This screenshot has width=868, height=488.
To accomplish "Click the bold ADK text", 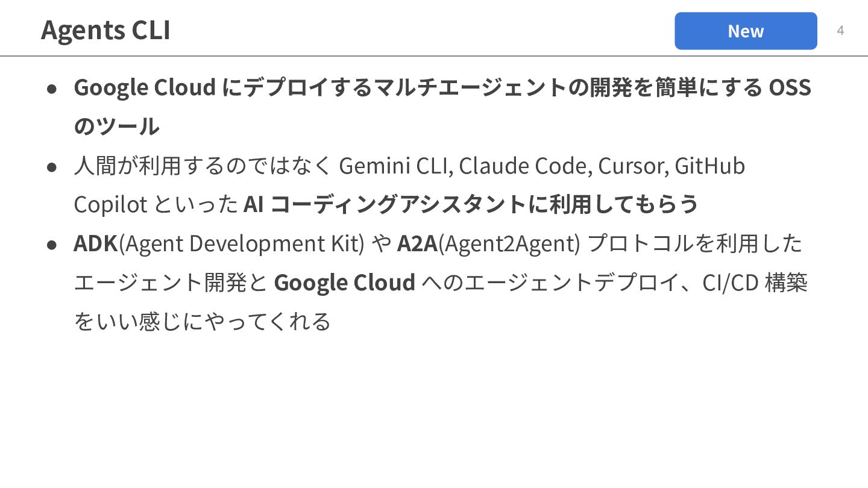I will pos(96,243).
